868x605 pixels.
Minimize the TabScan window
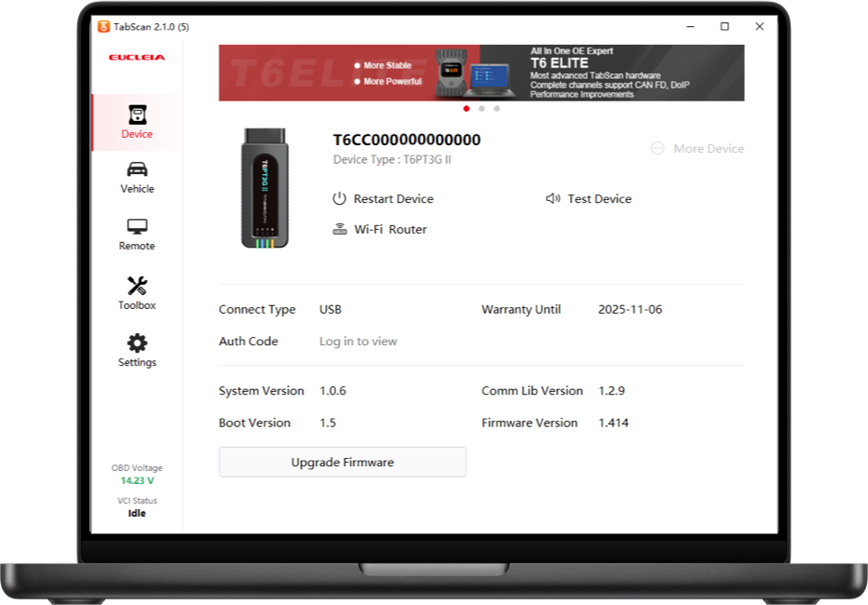click(690, 27)
